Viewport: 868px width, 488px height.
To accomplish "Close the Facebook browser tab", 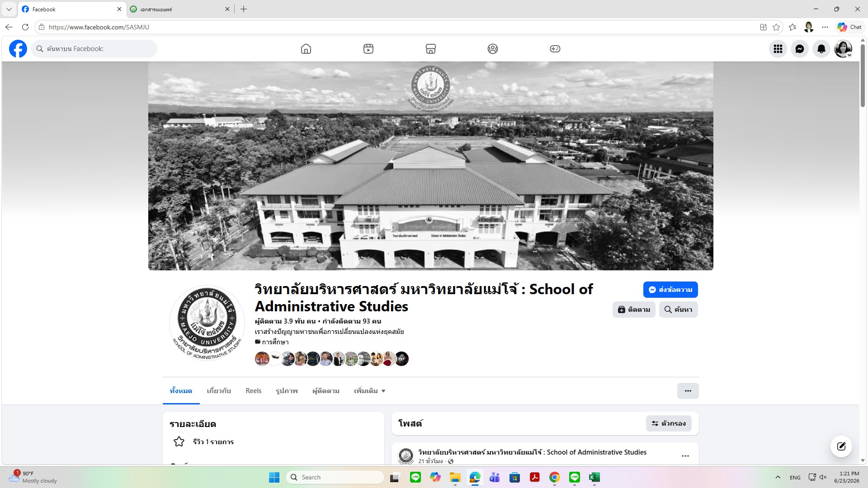I will pos(119,9).
